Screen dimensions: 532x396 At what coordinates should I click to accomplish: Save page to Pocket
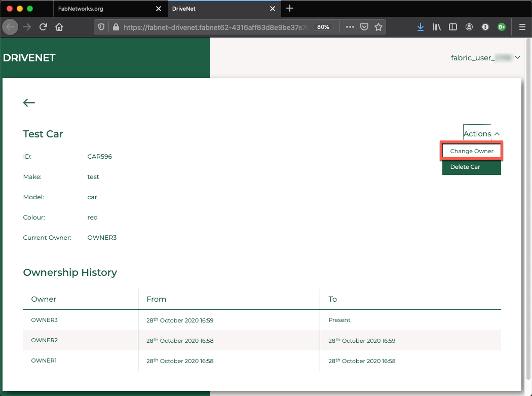tap(364, 27)
